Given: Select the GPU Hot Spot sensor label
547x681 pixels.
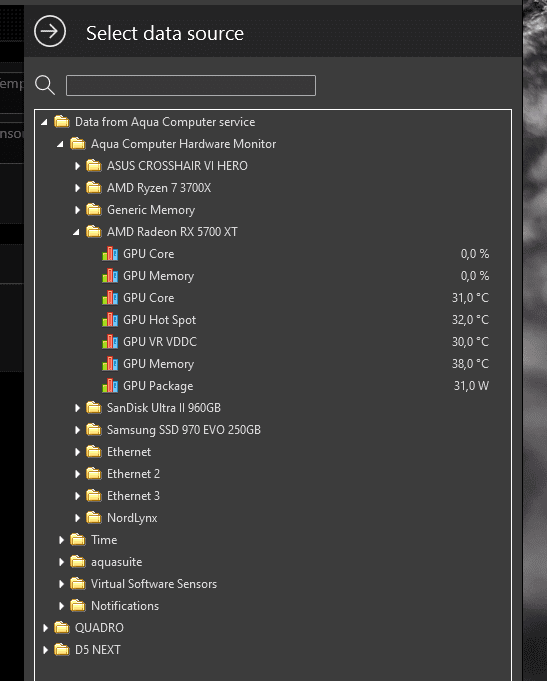Looking at the screenshot, I should pyautogui.click(x=159, y=320).
